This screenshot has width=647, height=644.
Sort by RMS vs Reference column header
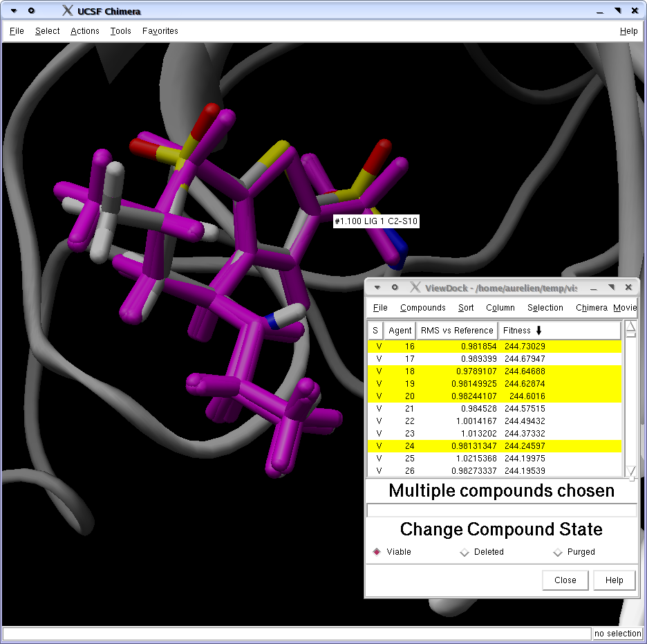click(457, 330)
